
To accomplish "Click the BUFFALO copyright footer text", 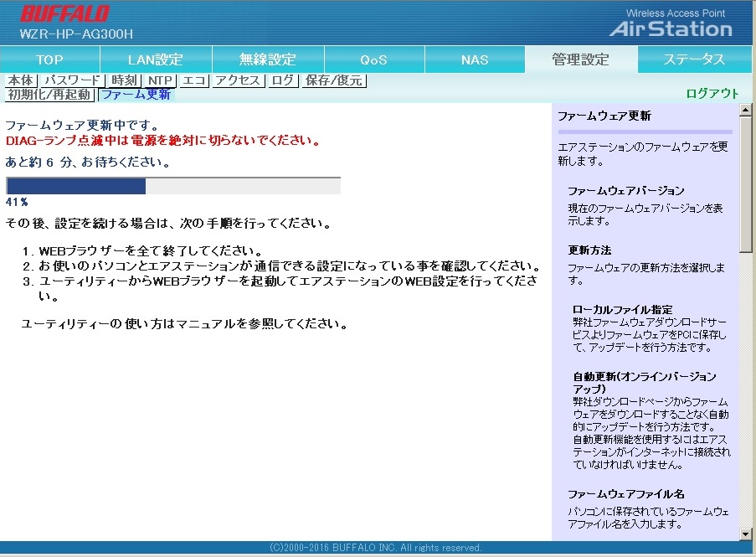I will tap(376, 548).
